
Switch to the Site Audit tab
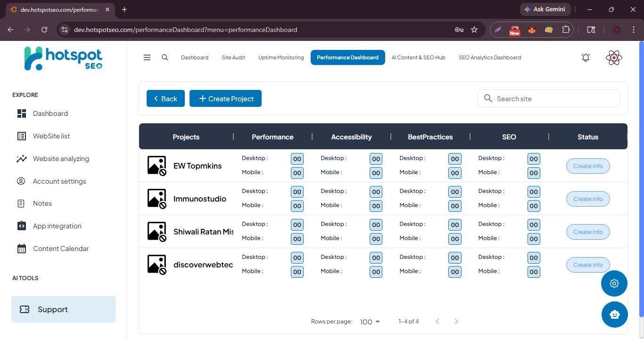[233, 57]
